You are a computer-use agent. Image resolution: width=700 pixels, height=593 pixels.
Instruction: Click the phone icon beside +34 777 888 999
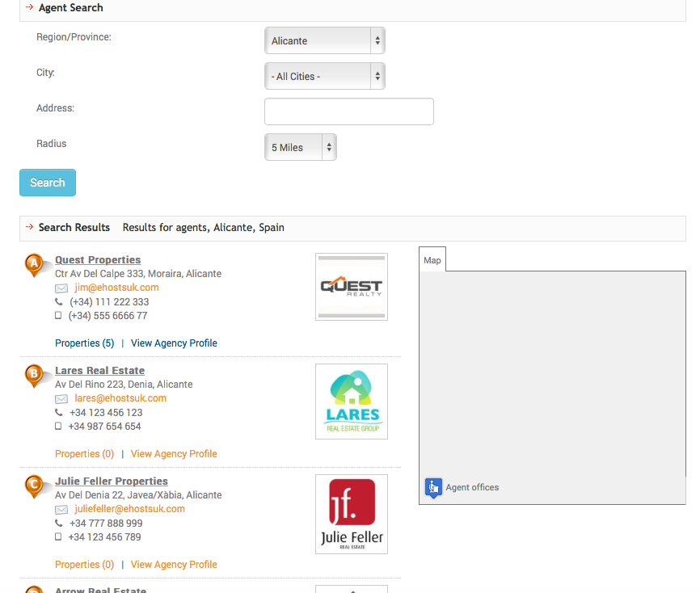(x=59, y=523)
